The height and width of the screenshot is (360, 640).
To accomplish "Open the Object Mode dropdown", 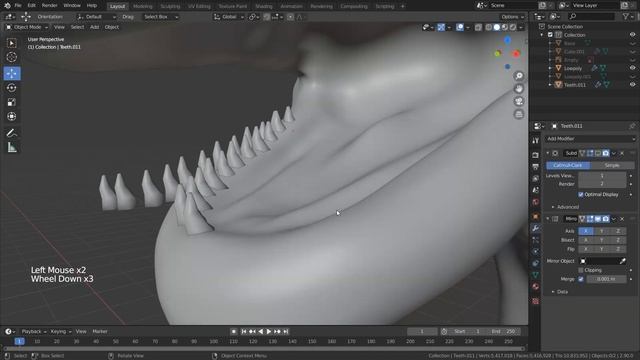I will [27, 27].
